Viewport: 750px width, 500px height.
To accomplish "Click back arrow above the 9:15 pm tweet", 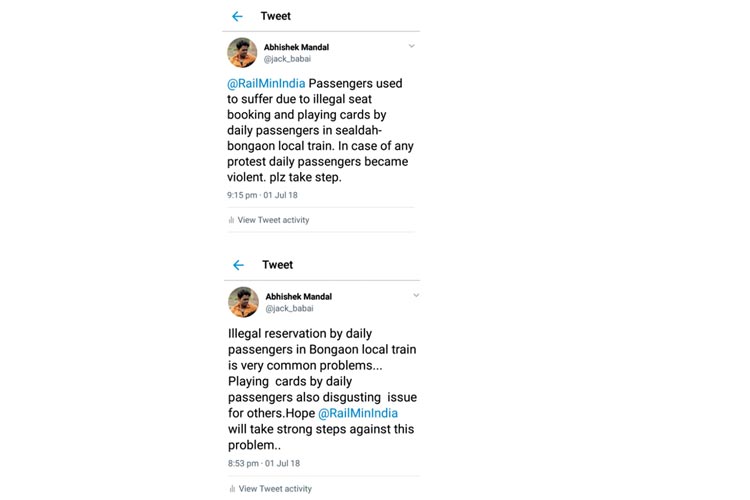I will tap(237, 17).
